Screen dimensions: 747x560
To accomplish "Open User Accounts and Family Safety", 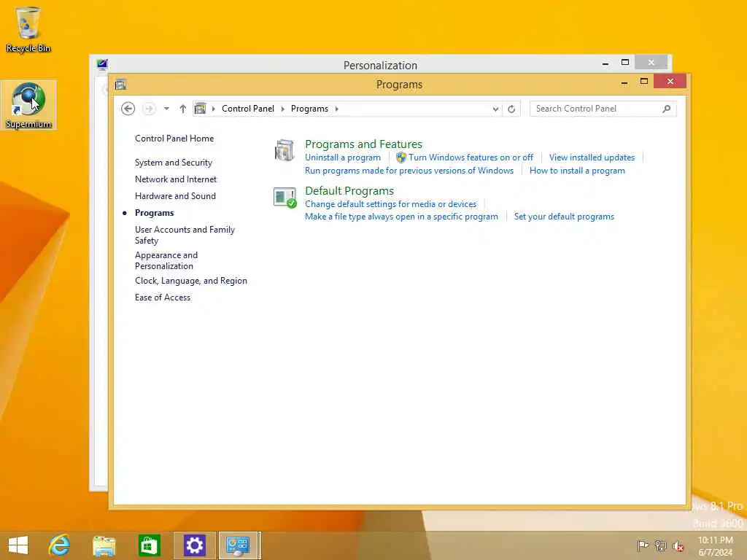I will pyautogui.click(x=185, y=235).
